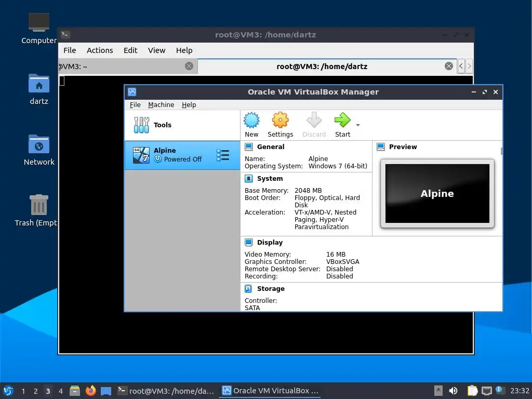The height and width of the screenshot is (399, 532).
Task: Click the Preview section header
Action: [403, 147]
